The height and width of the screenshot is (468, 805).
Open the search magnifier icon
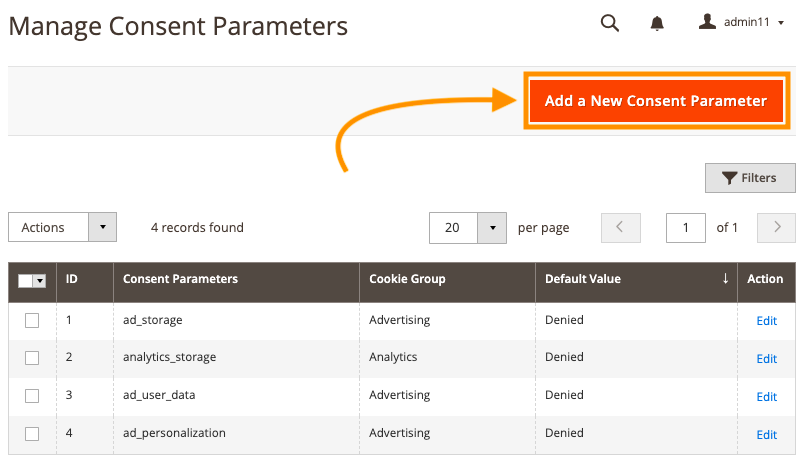pyautogui.click(x=609, y=23)
